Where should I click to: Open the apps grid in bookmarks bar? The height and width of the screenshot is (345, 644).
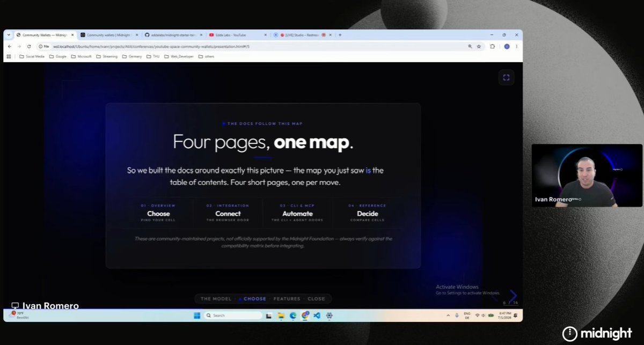click(x=9, y=56)
